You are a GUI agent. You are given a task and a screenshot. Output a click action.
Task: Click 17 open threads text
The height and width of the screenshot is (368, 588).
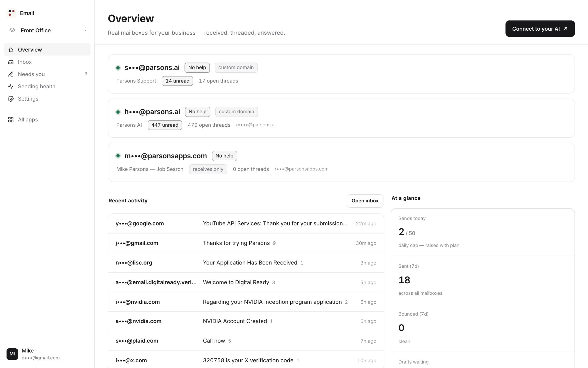[x=219, y=81]
